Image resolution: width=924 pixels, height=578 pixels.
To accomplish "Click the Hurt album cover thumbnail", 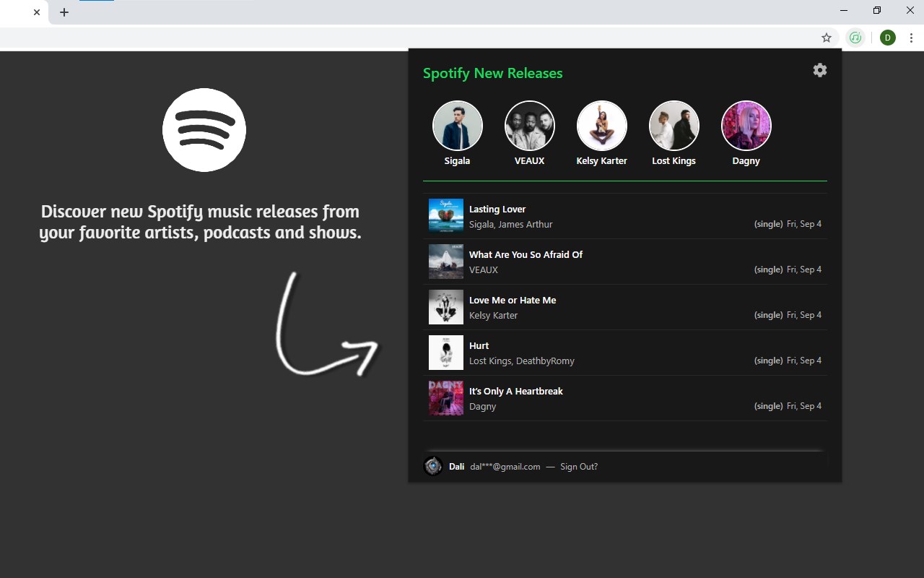I will [445, 353].
